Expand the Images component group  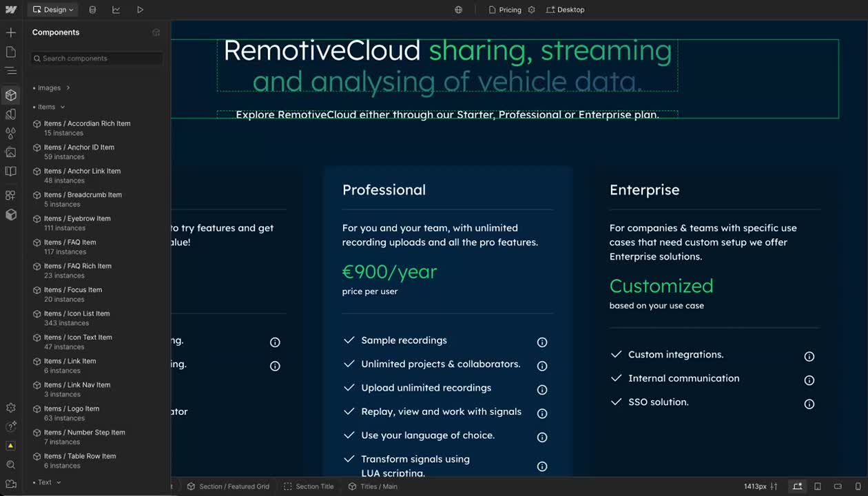pyautogui.click(x=51, y=88)
